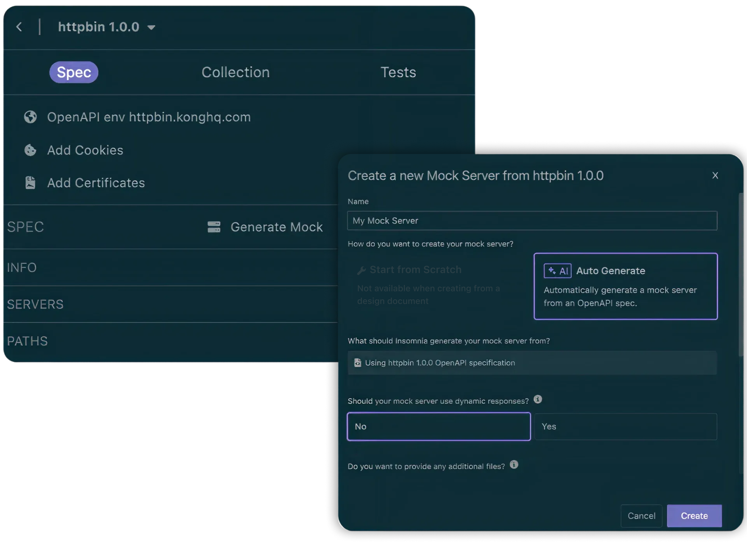This screenshot has height=560, width=747.
Task: Open the httpbin 1.0.0 dropdown arrow
Action: [x=151, y=27]
